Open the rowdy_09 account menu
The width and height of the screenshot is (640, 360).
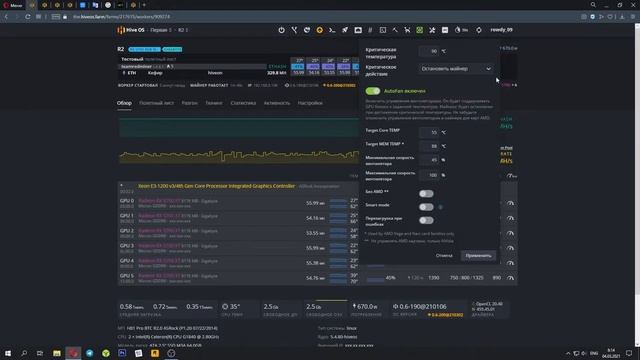coord(501,30)
